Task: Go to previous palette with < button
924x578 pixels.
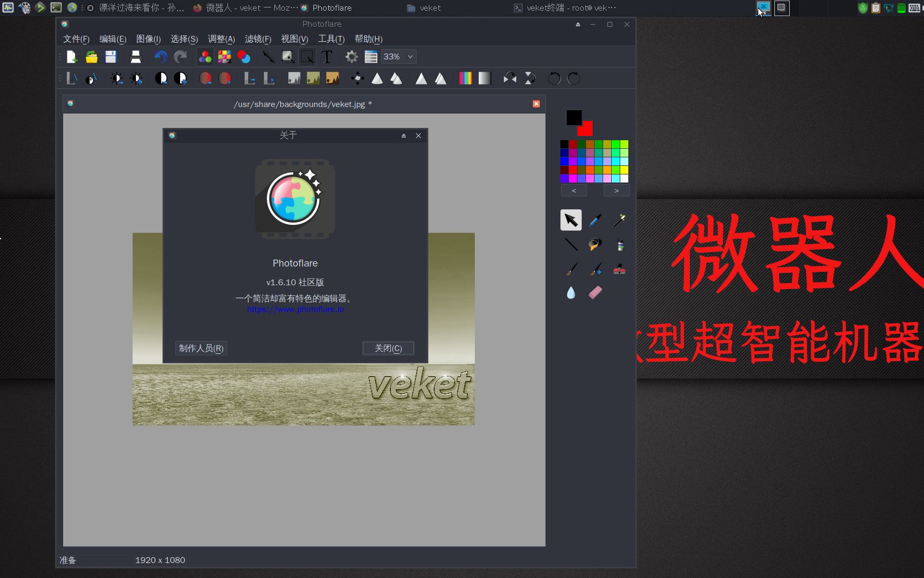Action: point(574,191)
